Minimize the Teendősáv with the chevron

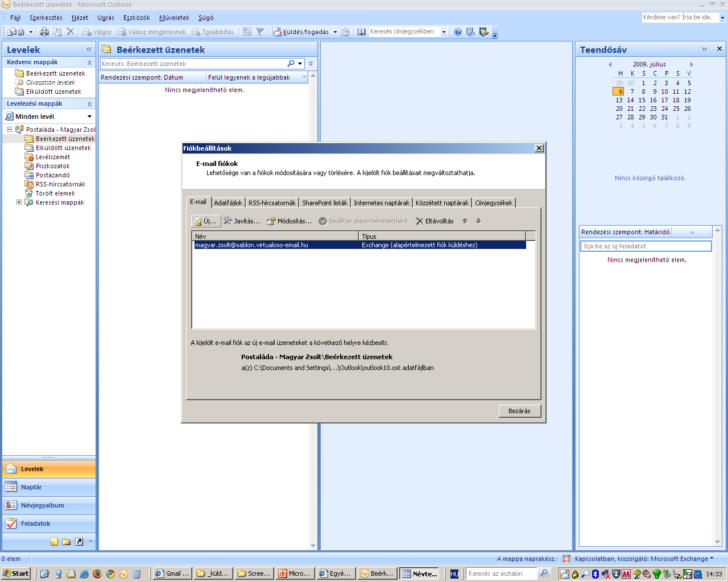(x=705, y=49)
